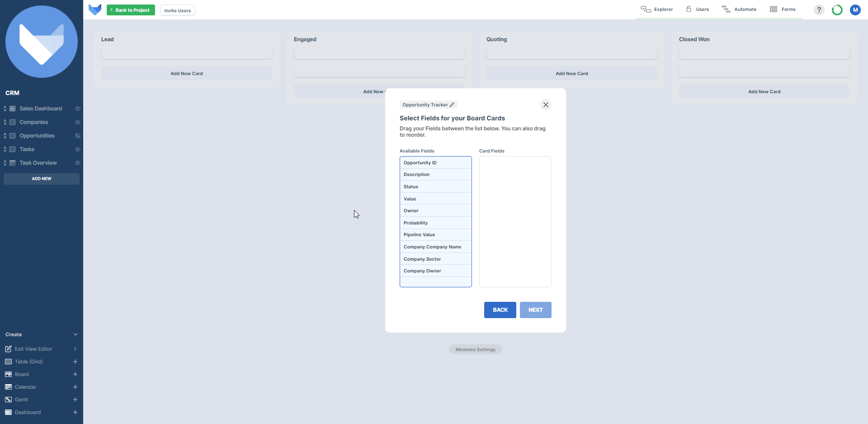868x424 pixels.
Task: Click the reorder handle for Opportunities
Action: (5, 136)
